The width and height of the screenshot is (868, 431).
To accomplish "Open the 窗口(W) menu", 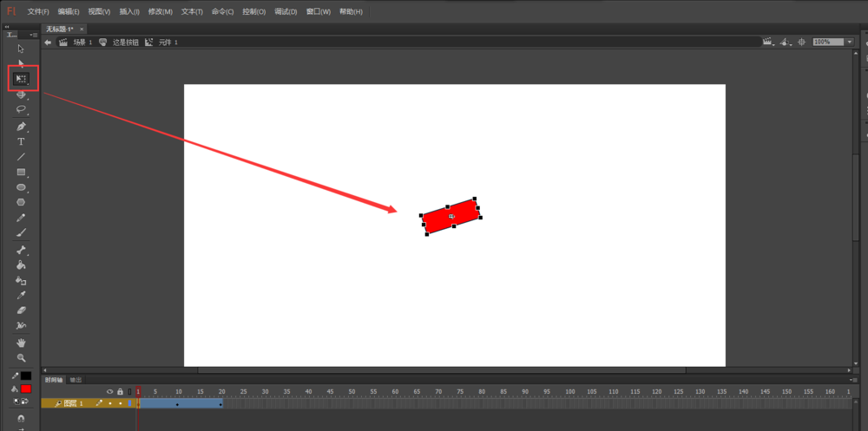I will 319,11.
